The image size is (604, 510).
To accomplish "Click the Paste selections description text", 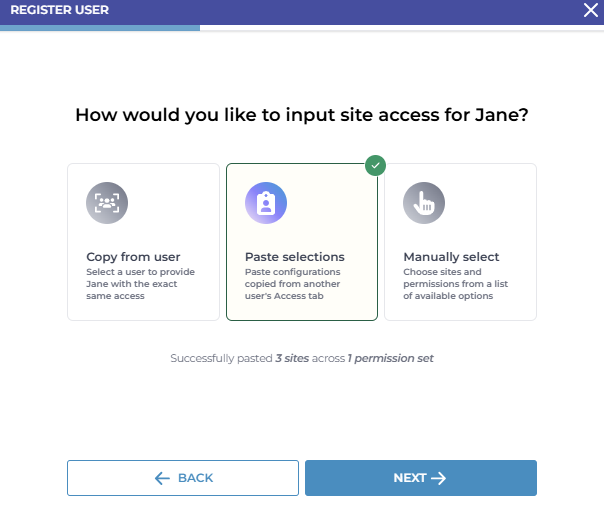I will click(293, 284).
